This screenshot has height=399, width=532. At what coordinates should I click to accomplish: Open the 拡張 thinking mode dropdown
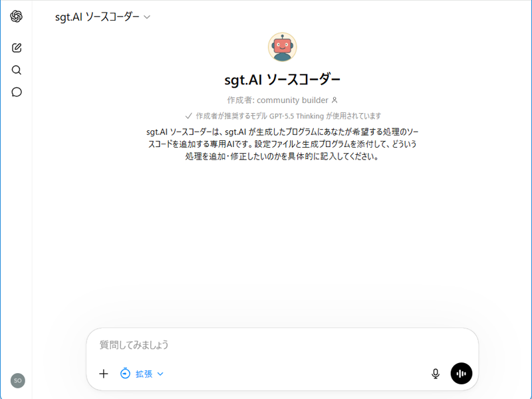tap(142, 374)
